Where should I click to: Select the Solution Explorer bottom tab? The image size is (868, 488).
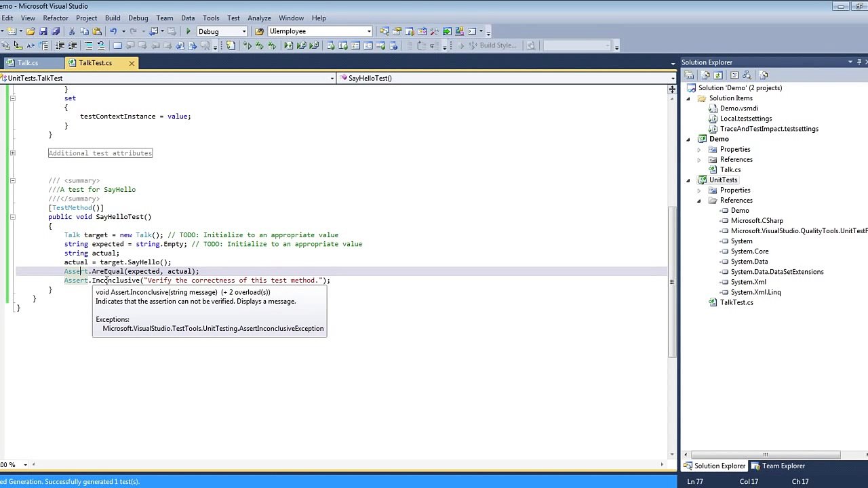(x=714, y=466)
